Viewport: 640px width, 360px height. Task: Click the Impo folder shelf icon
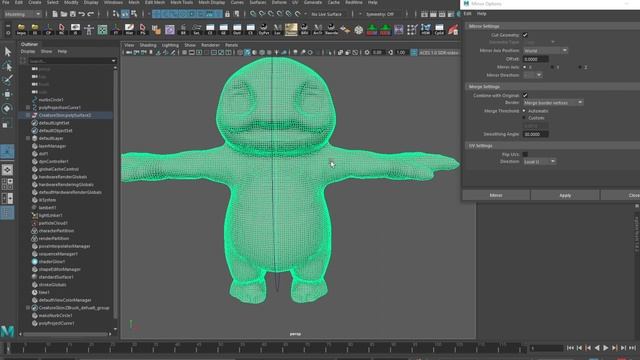click(21, 29)
